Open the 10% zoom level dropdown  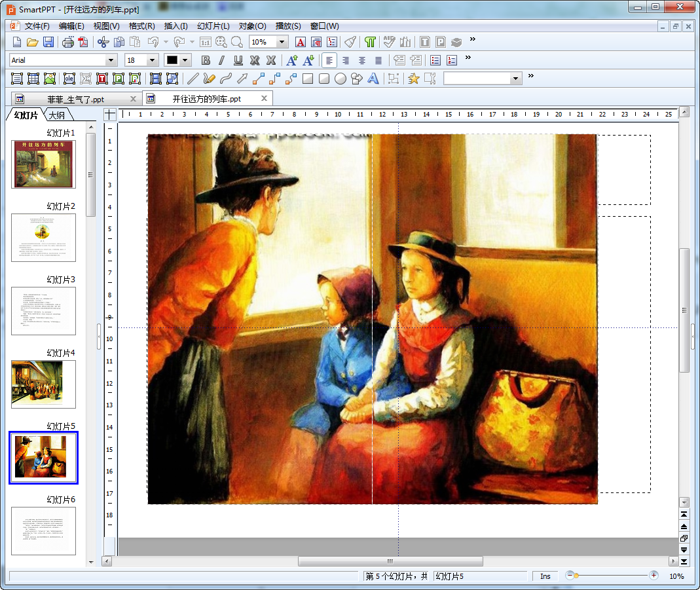[282, 42]
